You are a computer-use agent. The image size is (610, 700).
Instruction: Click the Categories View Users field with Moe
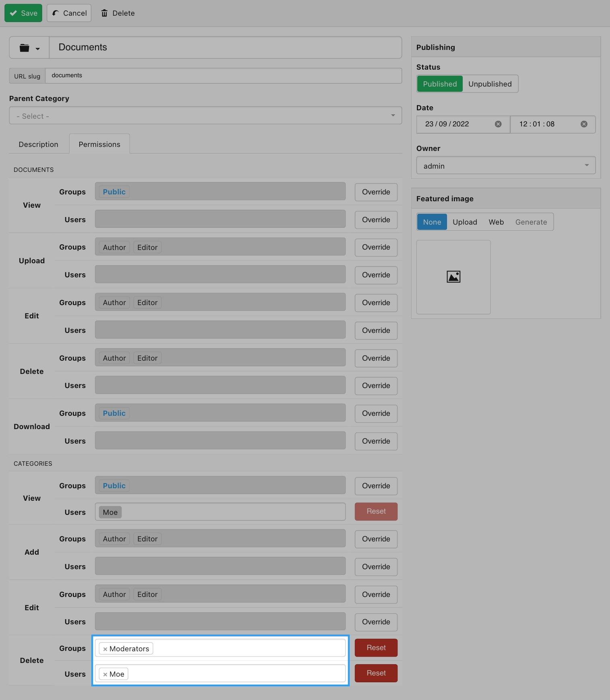pos(220,512)
